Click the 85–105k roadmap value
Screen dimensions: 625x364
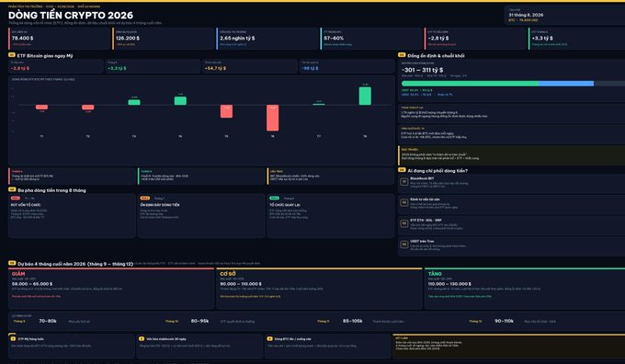coord(352,321)
